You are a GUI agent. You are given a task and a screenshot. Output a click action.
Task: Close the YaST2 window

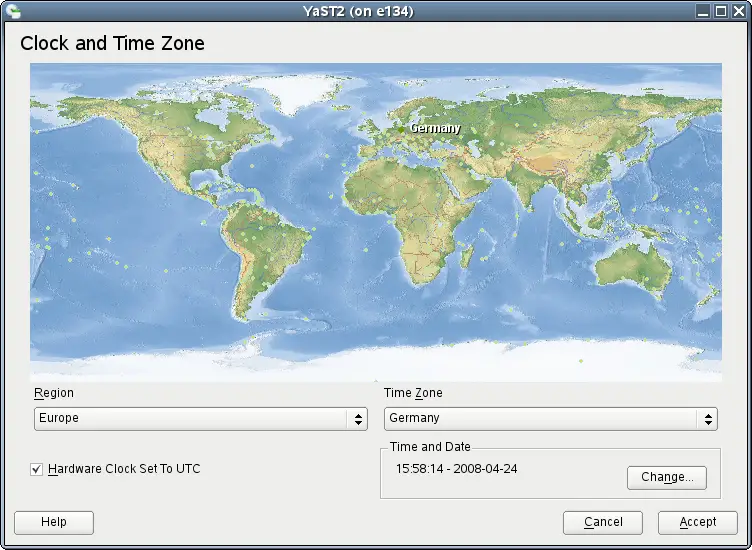739,11
